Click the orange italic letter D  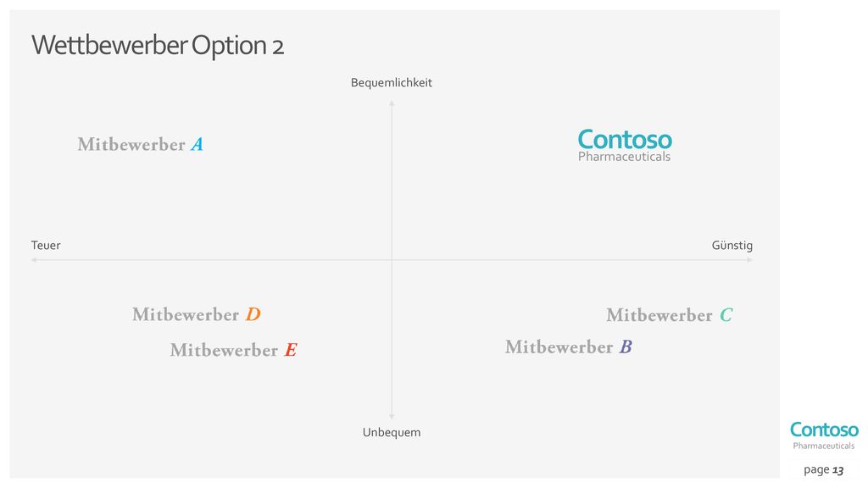click(x=253, y=314)
